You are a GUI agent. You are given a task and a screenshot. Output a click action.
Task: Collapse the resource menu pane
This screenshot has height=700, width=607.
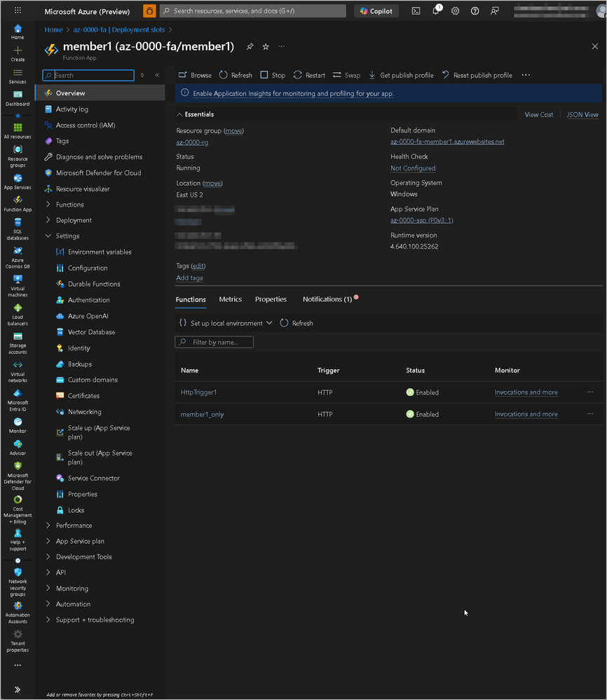(157, 75)
